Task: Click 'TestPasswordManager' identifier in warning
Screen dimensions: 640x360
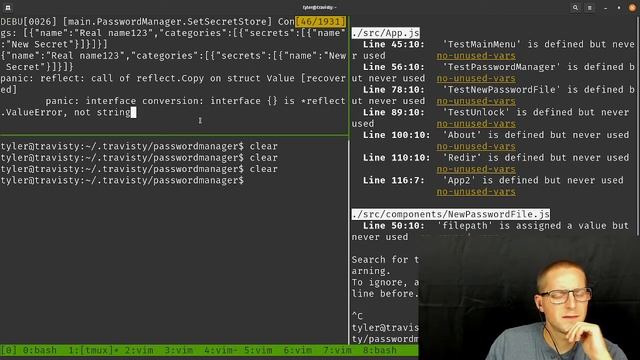Action: (501, 67)
